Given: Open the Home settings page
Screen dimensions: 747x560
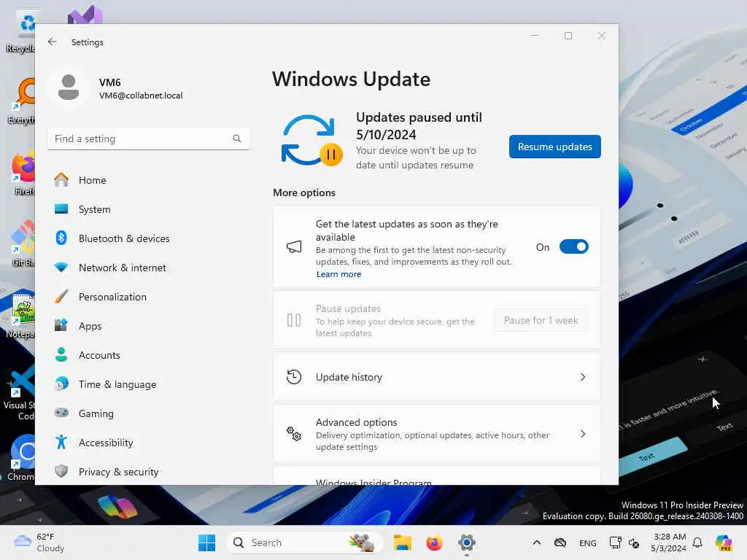Looking at the screenshot, I should (x=147, y=180).
